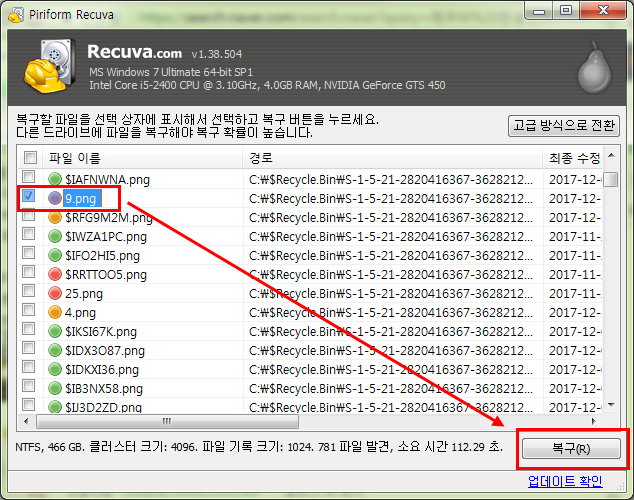
Task: Check the box for $IDKXI36.png
Action: pyautogui.click(x=28, y=367)
